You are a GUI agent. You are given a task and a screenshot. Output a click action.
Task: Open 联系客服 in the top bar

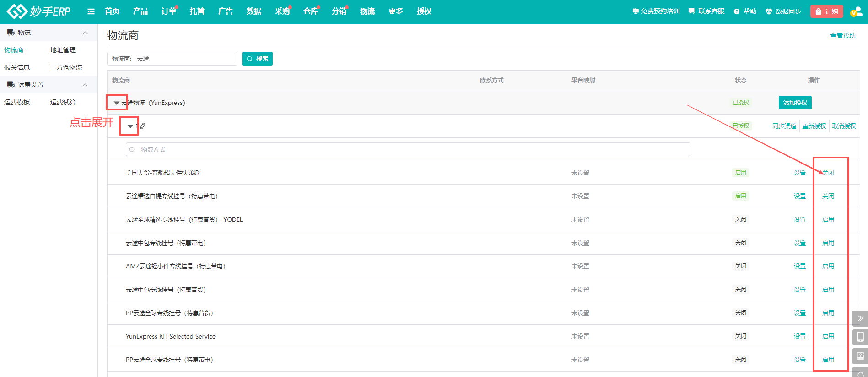pos(706,11)
